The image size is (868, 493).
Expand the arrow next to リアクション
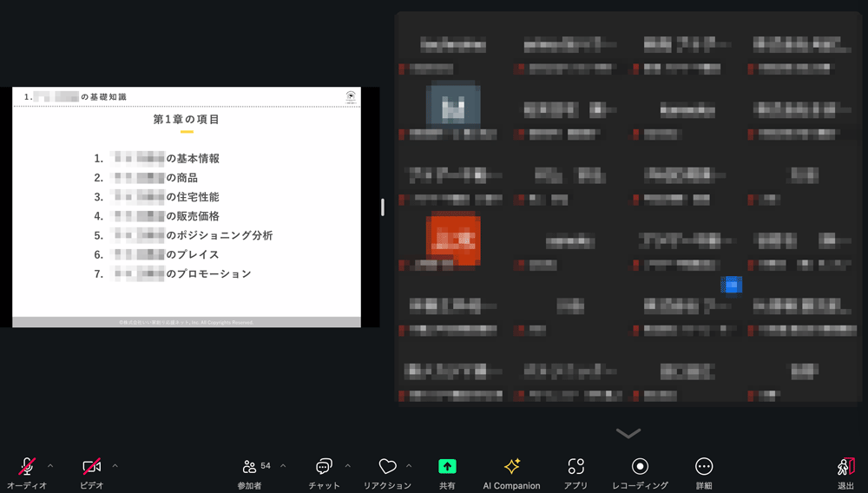(x=409, y=466)
